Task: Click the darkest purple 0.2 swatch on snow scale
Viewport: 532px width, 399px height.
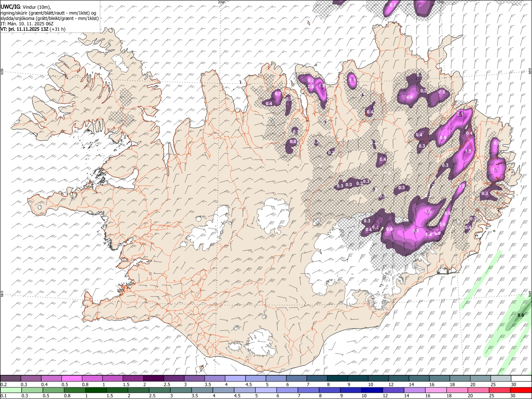Action: (x=10, y=378)
